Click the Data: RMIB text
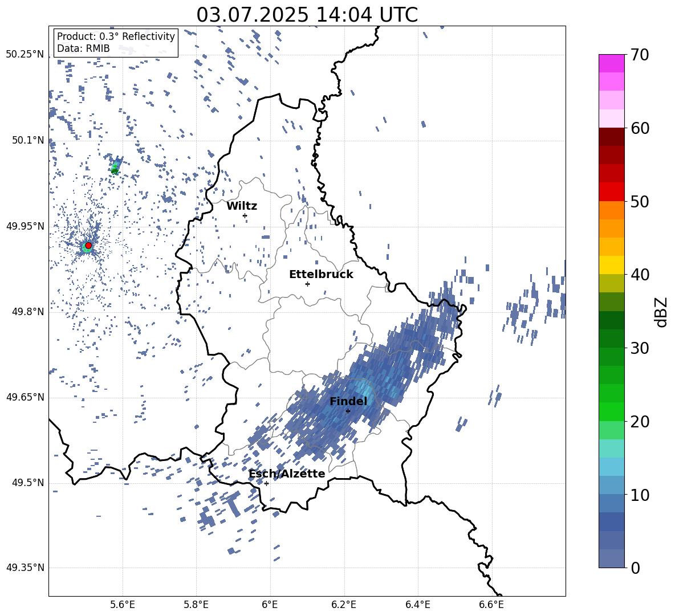 pyautogui.click(x=83, y=48)
